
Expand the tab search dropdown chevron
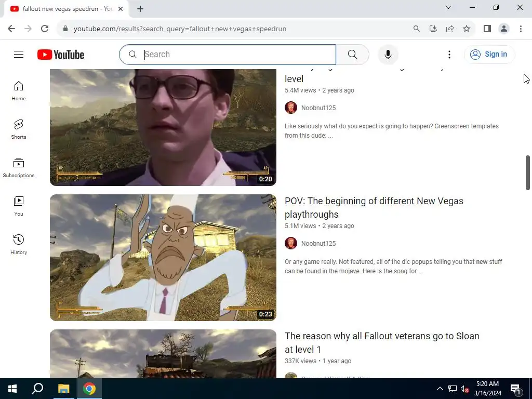coord(448,7)
